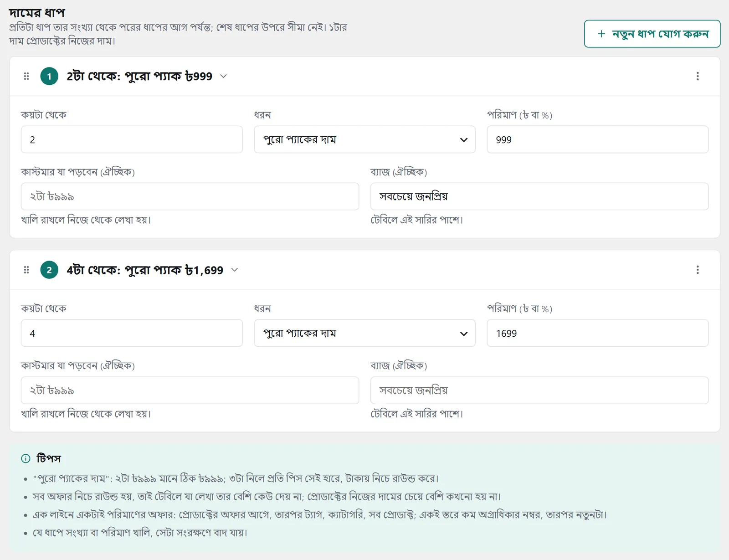Screen dimensions: 729x560
Task: Focus the কয়টা থেকে field showing 4
Action: (132, 333)
